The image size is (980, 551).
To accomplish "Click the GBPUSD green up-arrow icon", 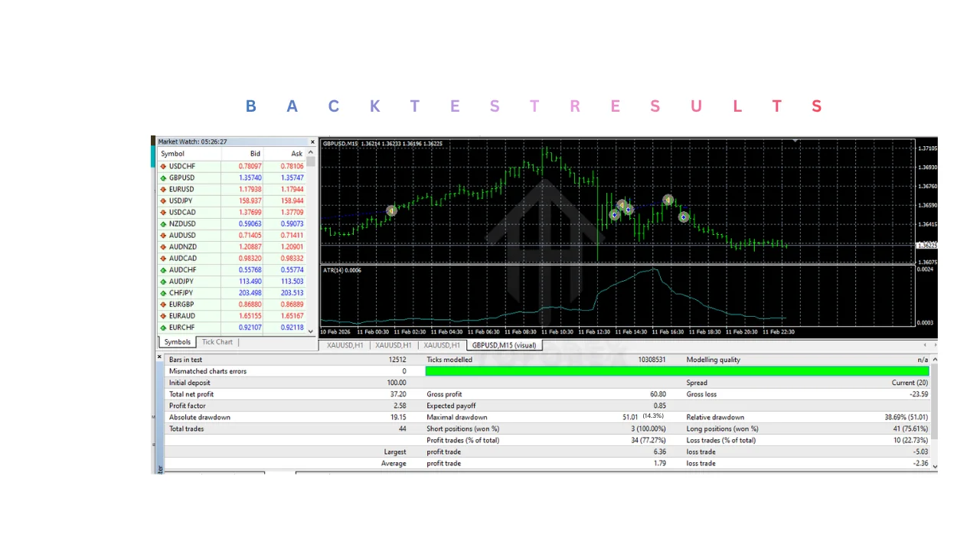I will [163, 178].
